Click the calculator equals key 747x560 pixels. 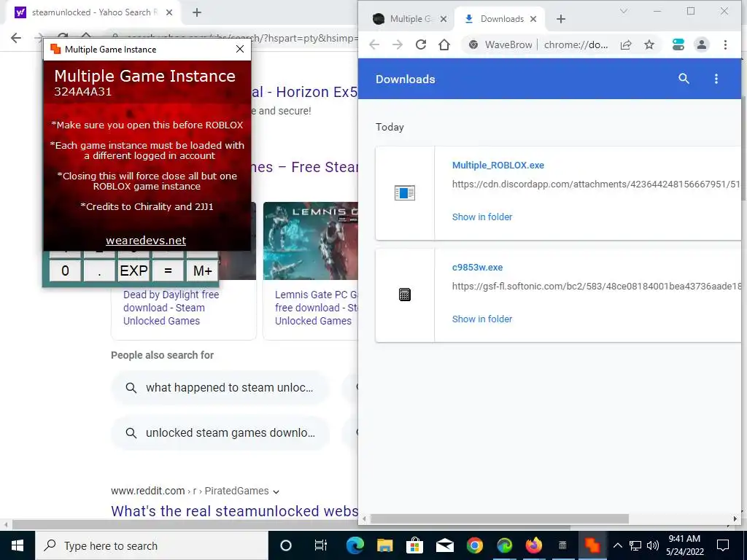click(x=168, y=271)
